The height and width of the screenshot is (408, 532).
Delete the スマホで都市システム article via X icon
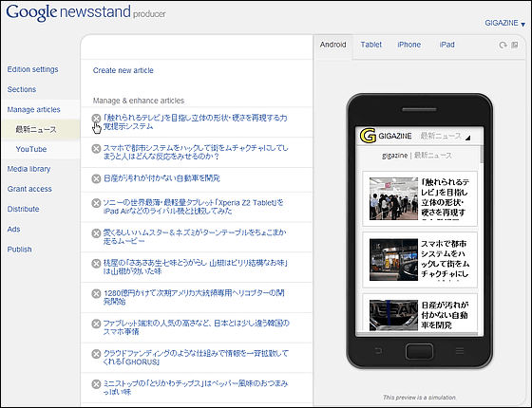click(x=96, y=148)
